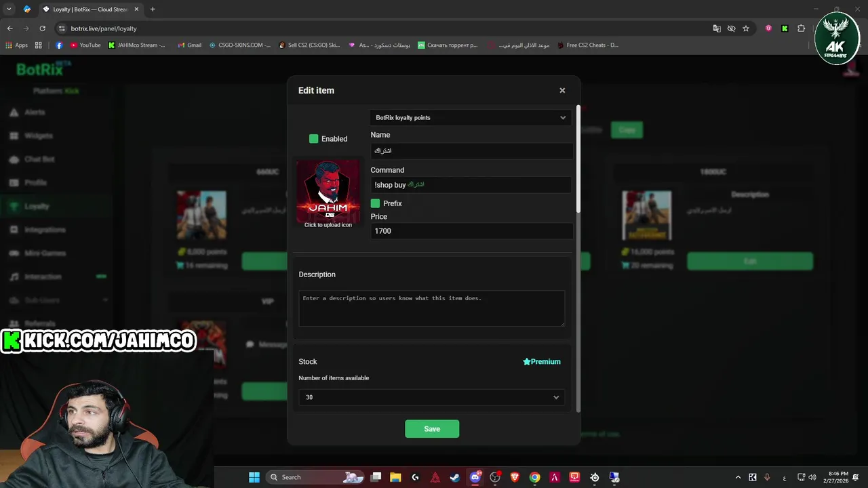The height and width of the screenshot is (488, 868).
Task: Open the Windows Start menu
Action: (x=254, y=477)
